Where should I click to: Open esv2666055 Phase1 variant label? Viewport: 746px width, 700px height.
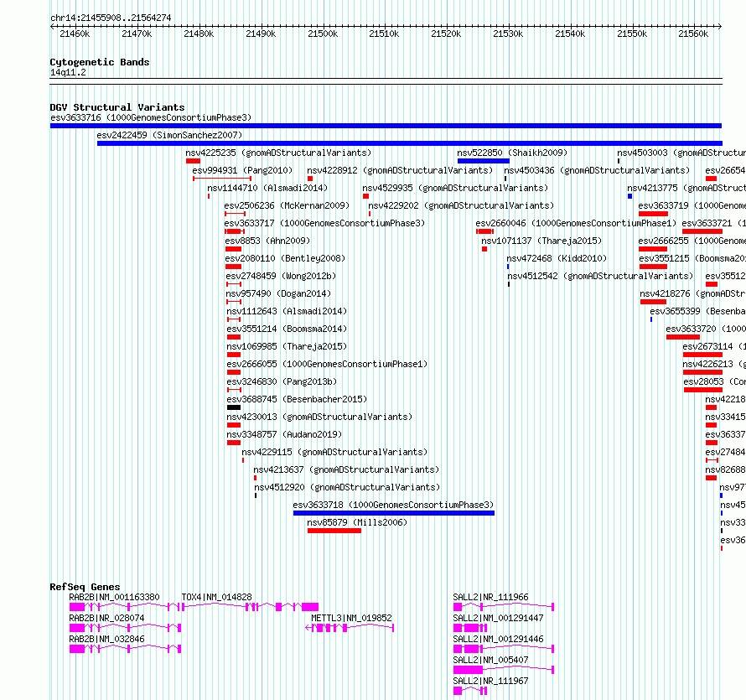pyautogui.click(x=327, y=364)
